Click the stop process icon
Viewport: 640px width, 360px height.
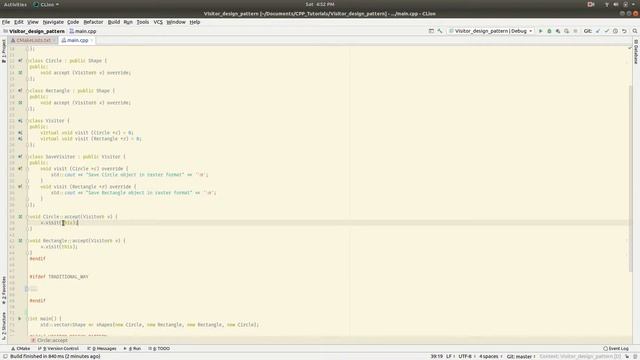[576, 31]
